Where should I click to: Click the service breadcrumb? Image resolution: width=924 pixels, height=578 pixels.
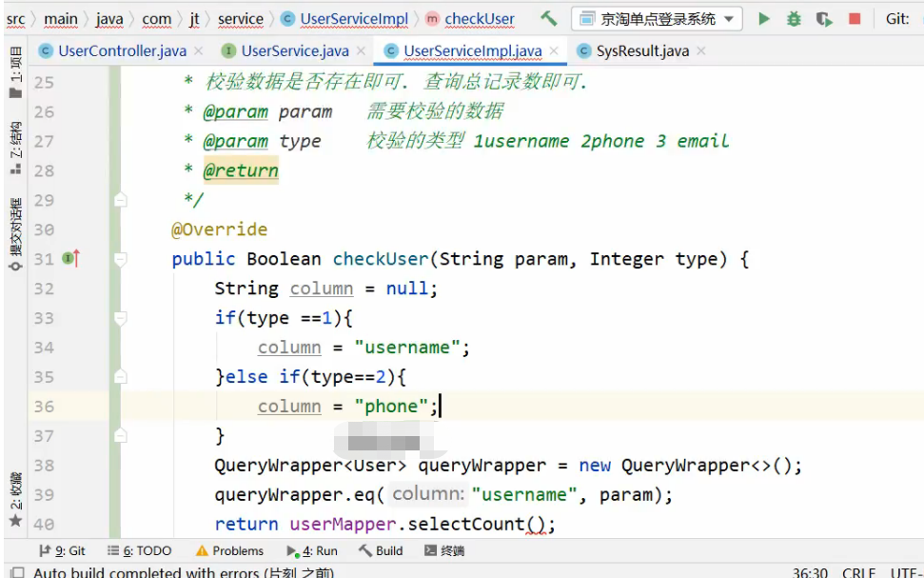[241, 19]
